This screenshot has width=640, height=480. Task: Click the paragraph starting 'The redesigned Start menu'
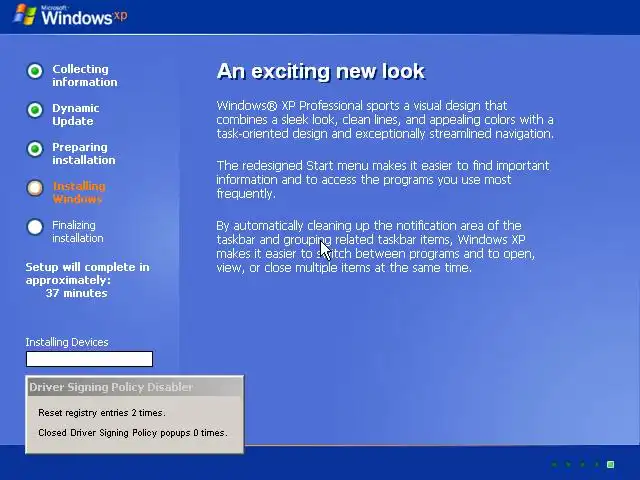coord(383,180)
